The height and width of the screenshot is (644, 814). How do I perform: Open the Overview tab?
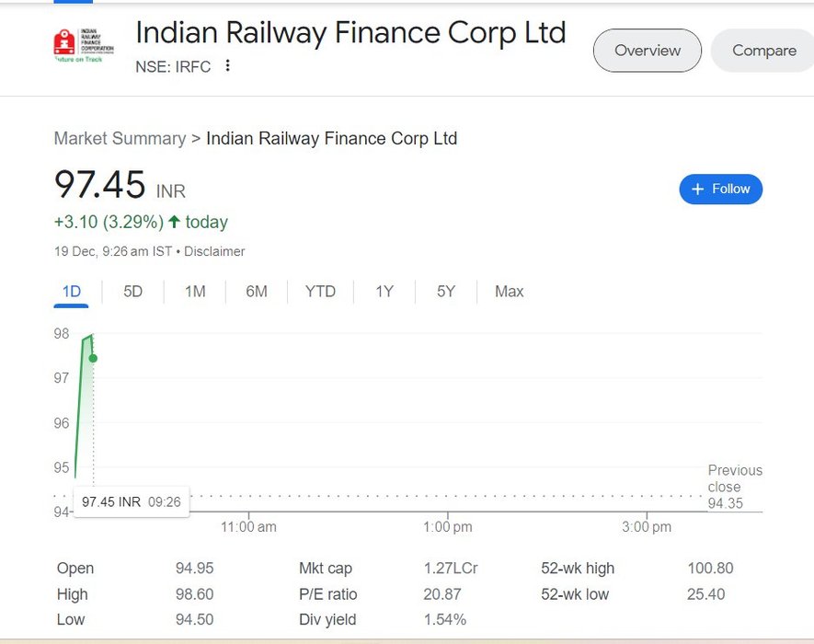coord(648,51)
